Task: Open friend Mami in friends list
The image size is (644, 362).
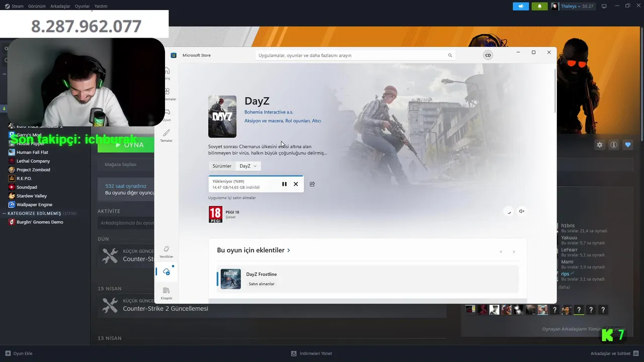Action: pos(567,262)
